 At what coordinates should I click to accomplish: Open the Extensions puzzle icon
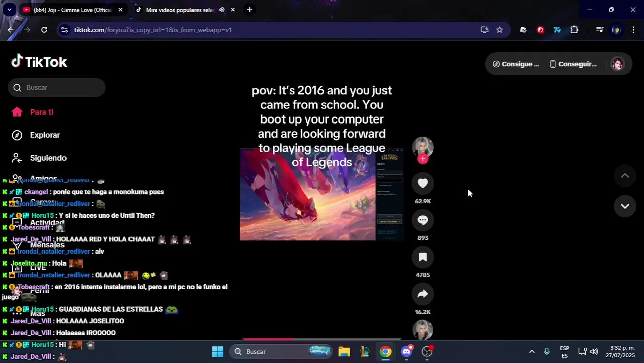tap(574, 30)
